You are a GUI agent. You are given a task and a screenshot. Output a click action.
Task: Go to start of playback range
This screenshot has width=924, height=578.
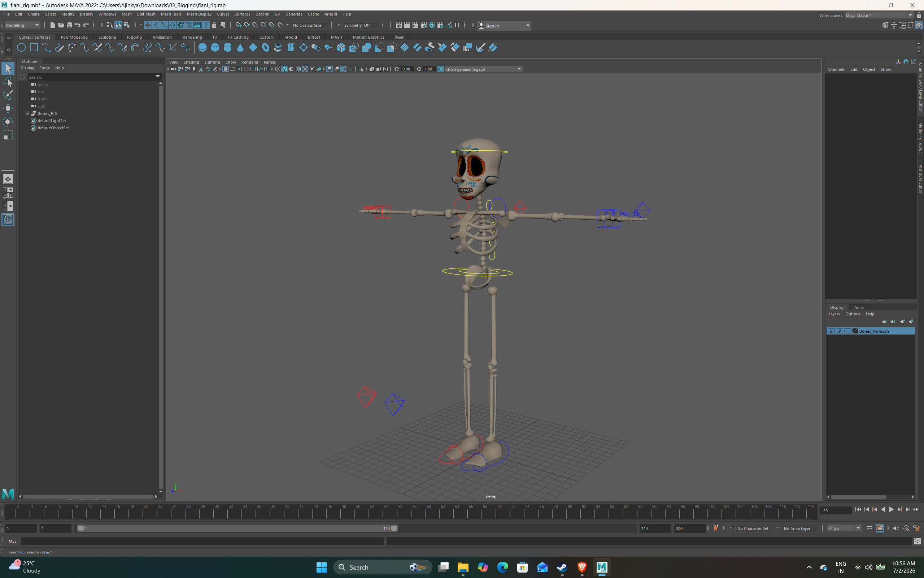pos(858,509)
